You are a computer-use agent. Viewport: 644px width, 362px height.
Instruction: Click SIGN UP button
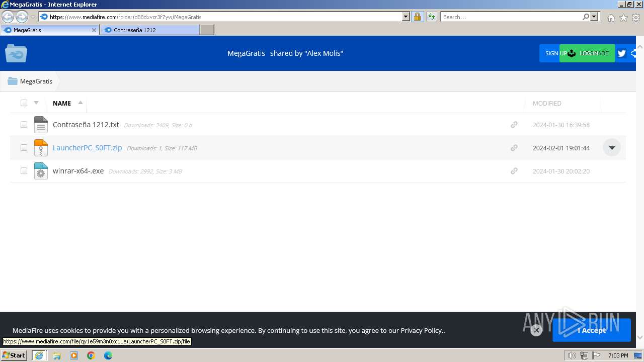556,53
